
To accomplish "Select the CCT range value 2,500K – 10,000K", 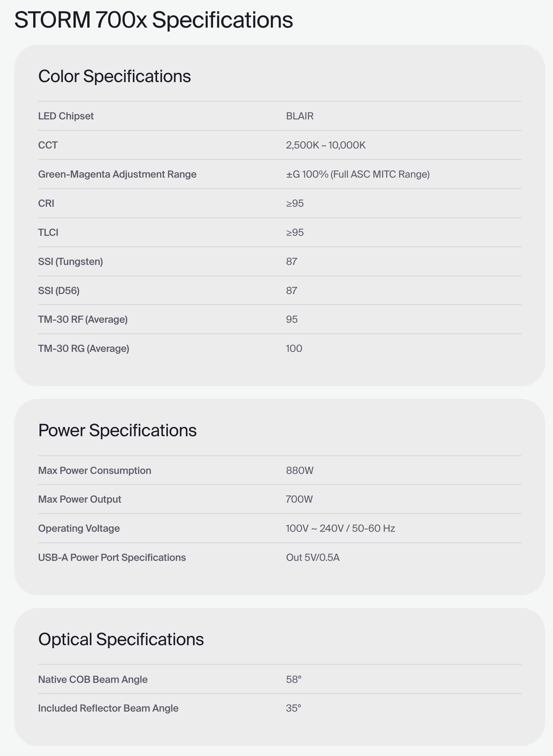I will (x=325, y=145).
